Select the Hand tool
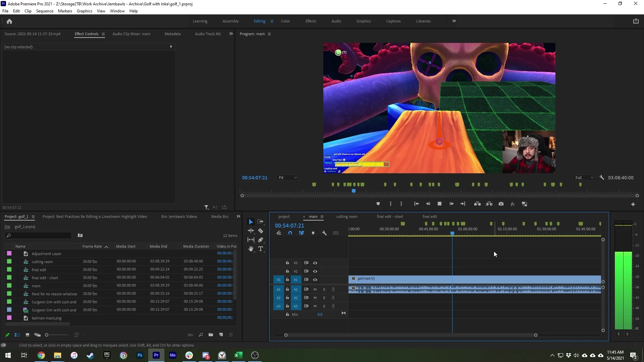Image resolution: width=644 pixels, height=362 pixels. point(251,249)
